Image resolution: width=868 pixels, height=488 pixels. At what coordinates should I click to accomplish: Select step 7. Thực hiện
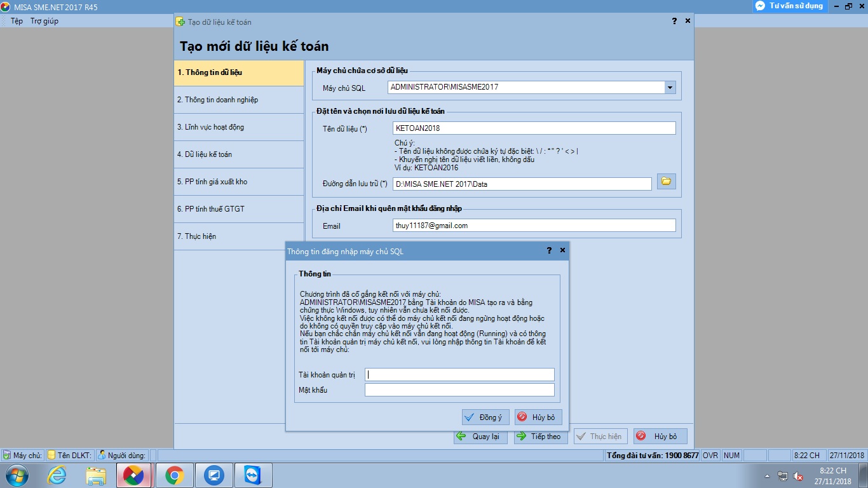point(239,236)
